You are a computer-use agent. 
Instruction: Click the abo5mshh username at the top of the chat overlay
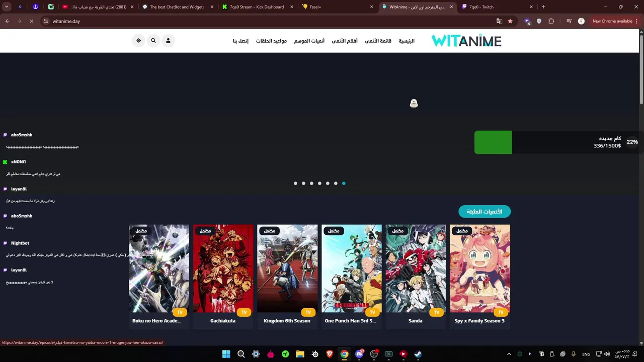pyautogui.click(x=22, y=135)
